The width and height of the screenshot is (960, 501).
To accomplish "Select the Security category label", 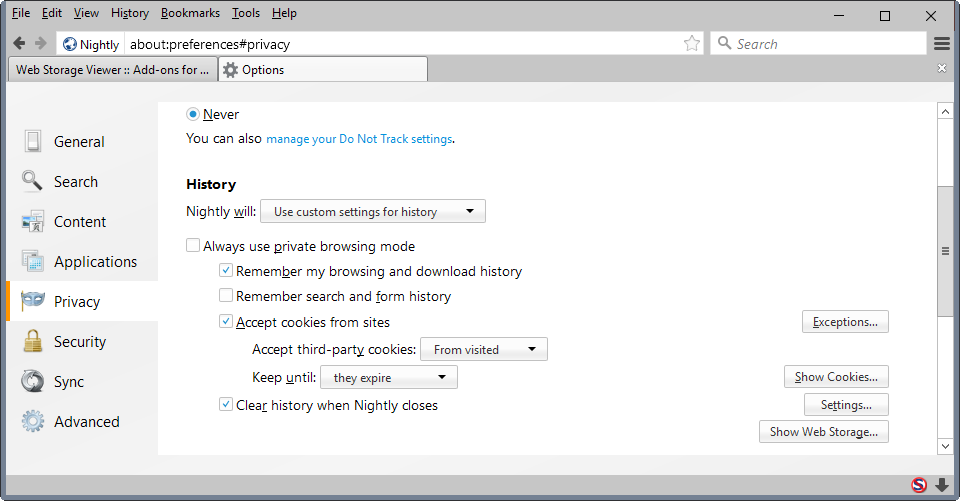I will coord(80,341).
